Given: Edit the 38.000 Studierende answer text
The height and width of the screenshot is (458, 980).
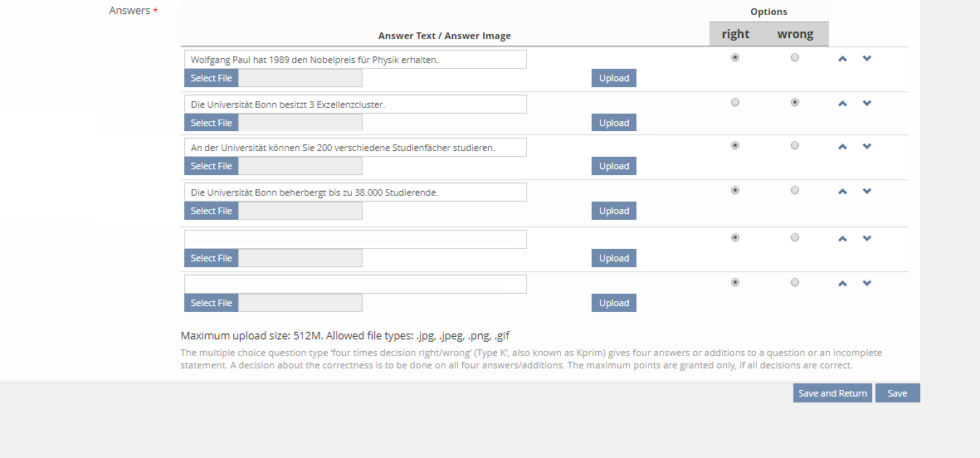Looking at the screenshot, I should pos(355,192).
